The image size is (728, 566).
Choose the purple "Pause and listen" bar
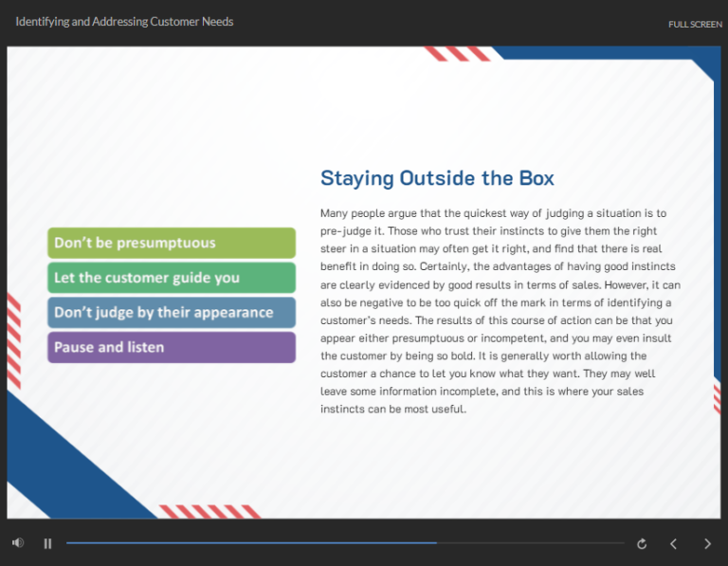point(171,347)
